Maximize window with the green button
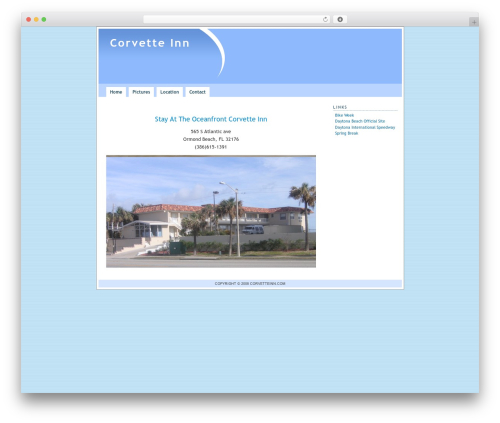This screenshot has width=500, height=423. tap(44, 20)
